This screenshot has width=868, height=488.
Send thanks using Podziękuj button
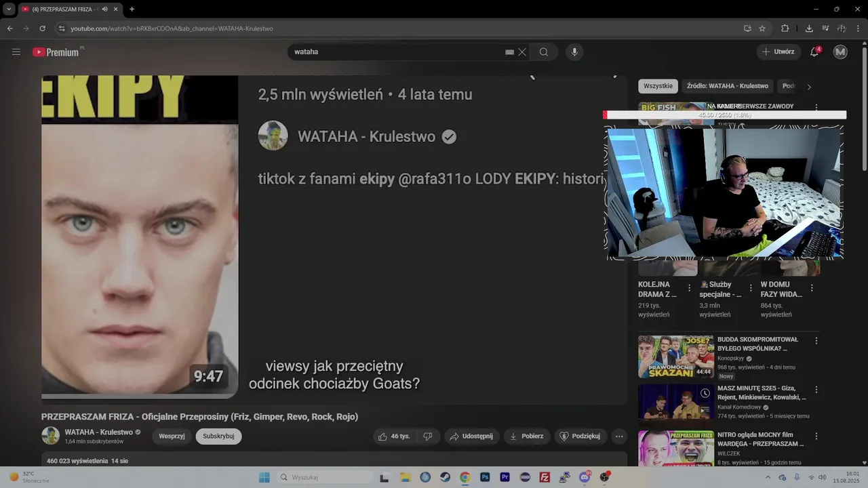tap(580, 436)
